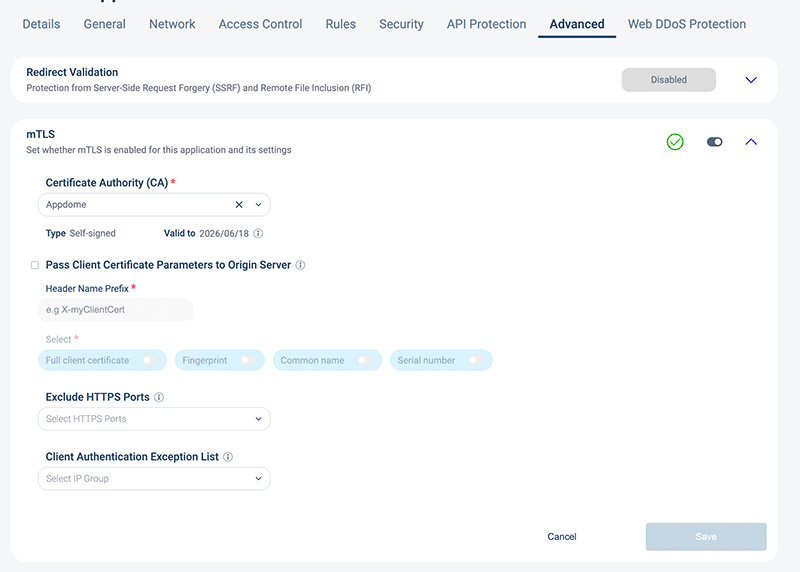Clear the Appdome Certificate Authority selection

[x=239, y=205]
